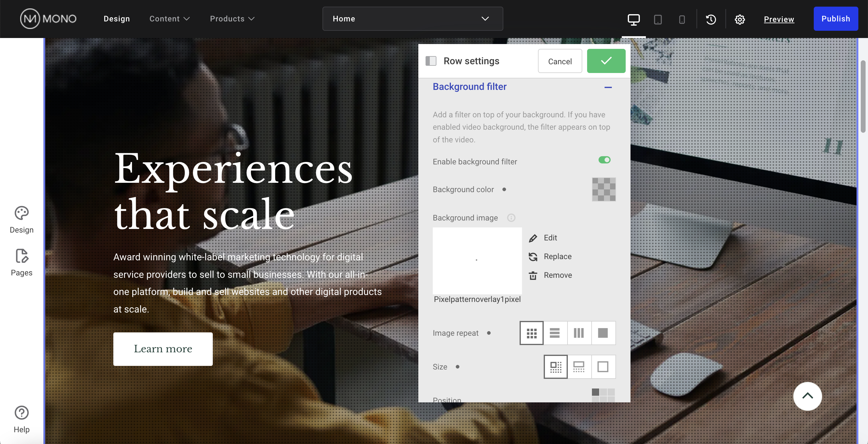This screenshot has width=868, height=444.
Task: Open the Content menu
Action: point(169,18)
